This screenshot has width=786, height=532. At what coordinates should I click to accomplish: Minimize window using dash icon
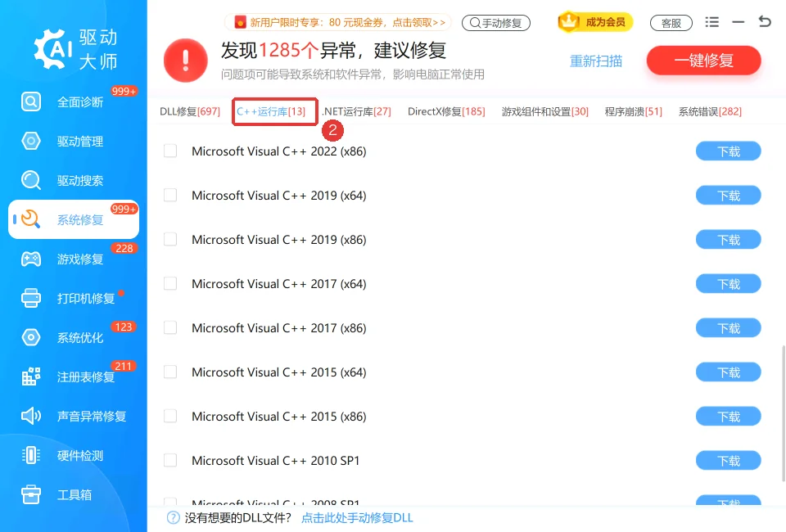coord(738,22)
